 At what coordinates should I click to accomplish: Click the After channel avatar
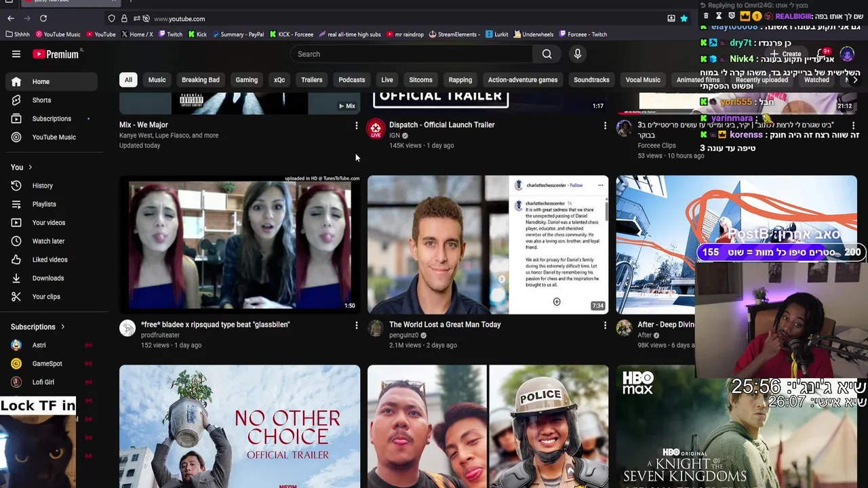tap(624, 329)
